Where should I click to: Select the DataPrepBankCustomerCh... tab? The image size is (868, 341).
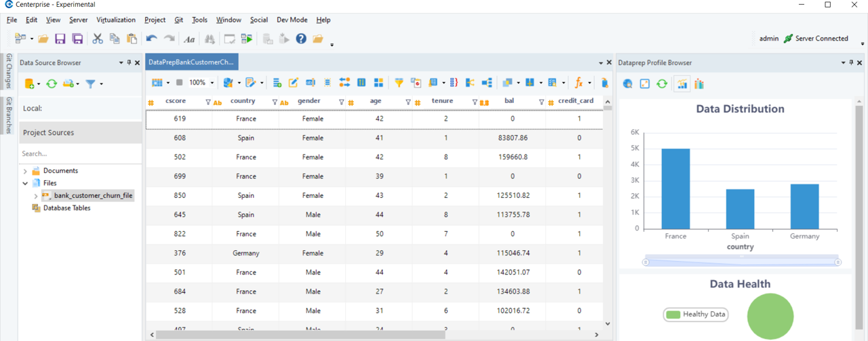coord(191,62)
